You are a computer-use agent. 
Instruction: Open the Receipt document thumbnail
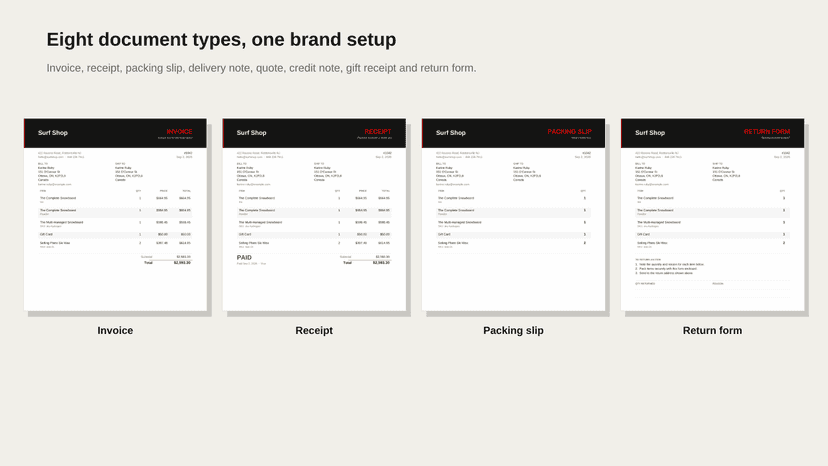pos(314,215)
